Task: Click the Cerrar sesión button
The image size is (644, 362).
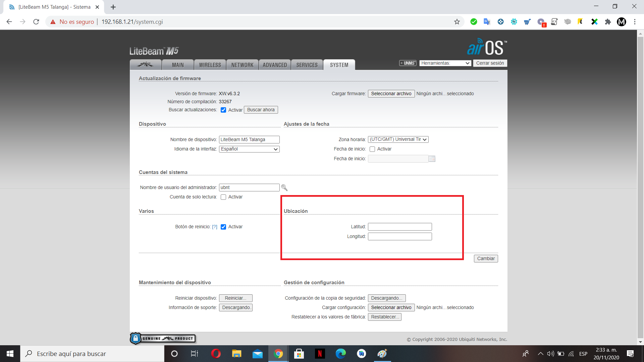Action: click(490, 63)
